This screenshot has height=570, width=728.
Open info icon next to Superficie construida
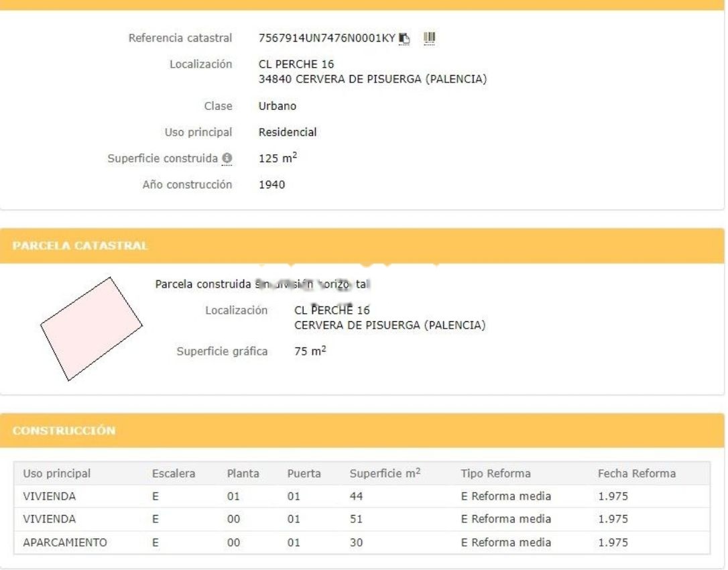coord(227,158)
